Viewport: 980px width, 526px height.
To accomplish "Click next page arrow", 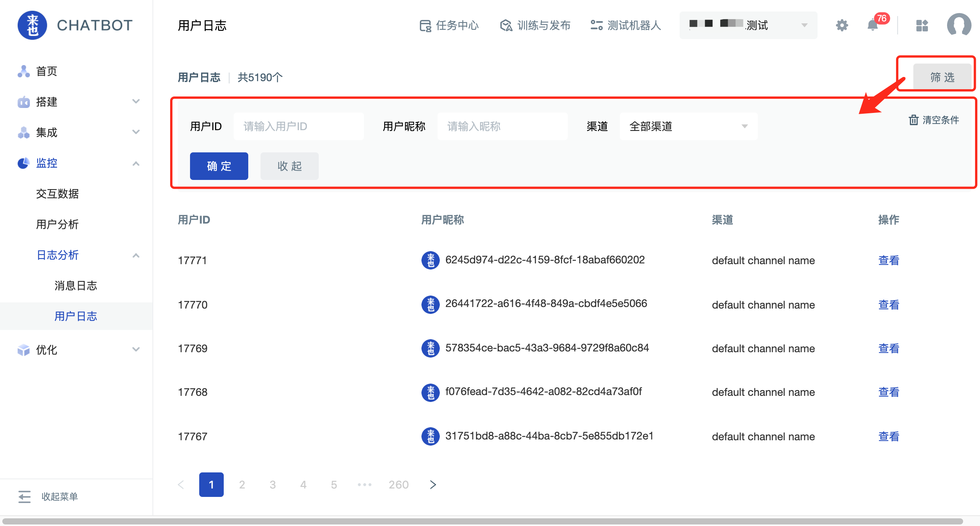I will pos(433,485).
